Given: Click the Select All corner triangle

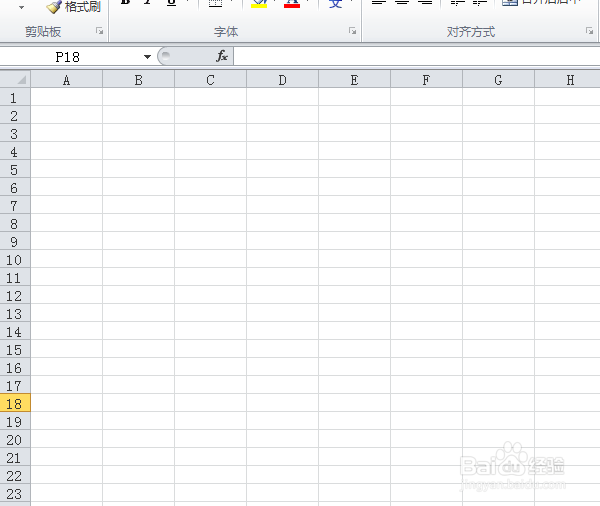Looking at the screenshot, I should coord(15,80).
